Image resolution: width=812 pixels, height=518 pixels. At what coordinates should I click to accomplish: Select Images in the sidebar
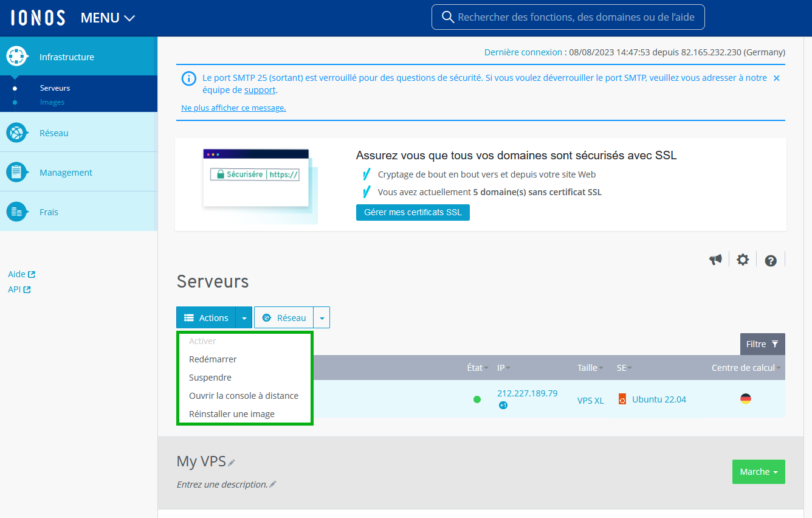click(52, 102)
